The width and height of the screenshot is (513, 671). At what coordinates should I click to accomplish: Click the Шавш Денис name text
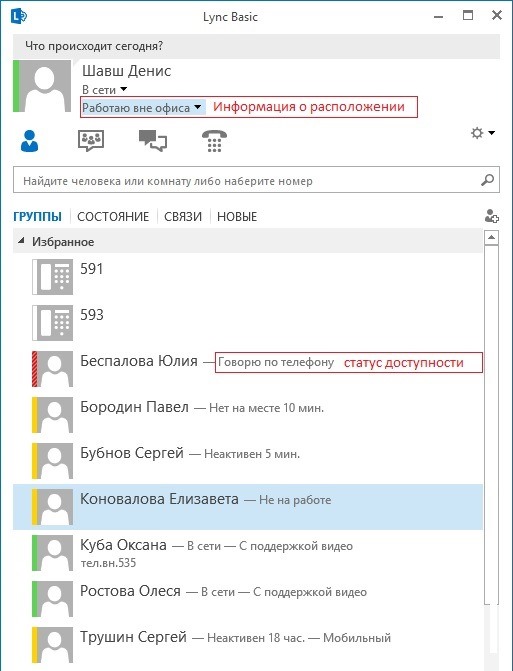tap(127, 71)
